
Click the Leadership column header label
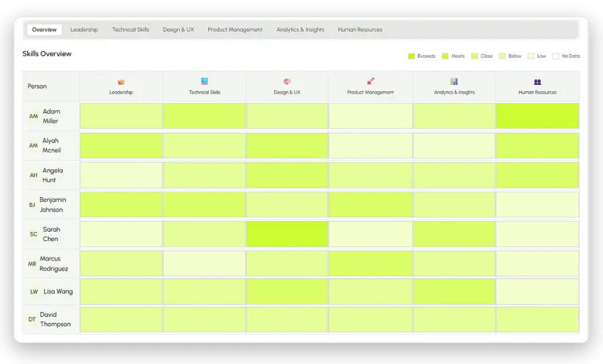pyautogui.click(x=121, y=92)
